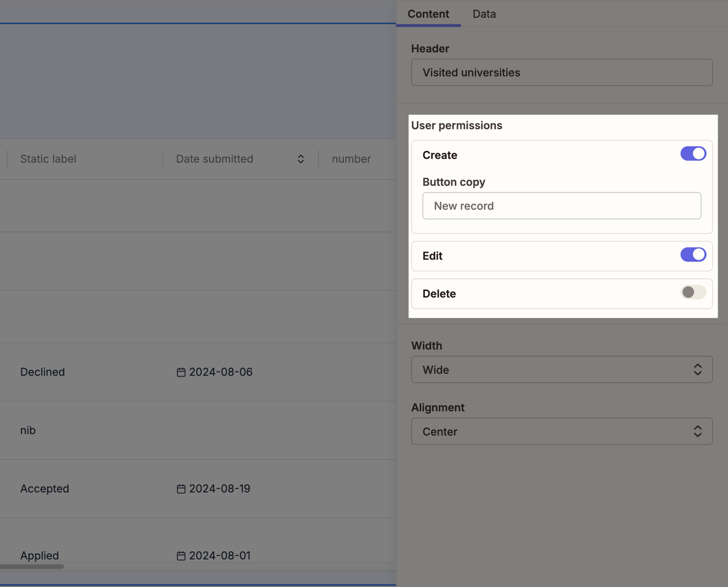Click the Width dropdown chevron icon
Screen dimensions: 728x587
(x=697, y=370)
